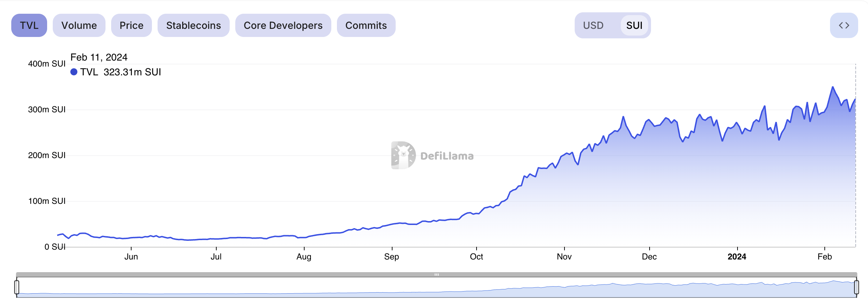Click the "Dec" x-axis label

(649, 257)
